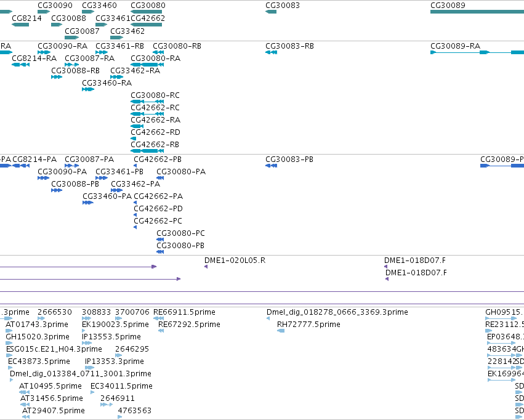524x420 pixels.
Task: Select the CG30083-PB protein
Action: tap(289, 160)
